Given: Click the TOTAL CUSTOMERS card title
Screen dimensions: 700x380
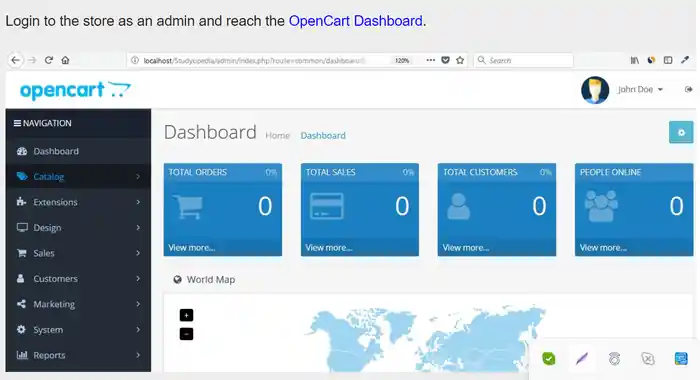Looking at the screenshot, I should coord(480,172).
